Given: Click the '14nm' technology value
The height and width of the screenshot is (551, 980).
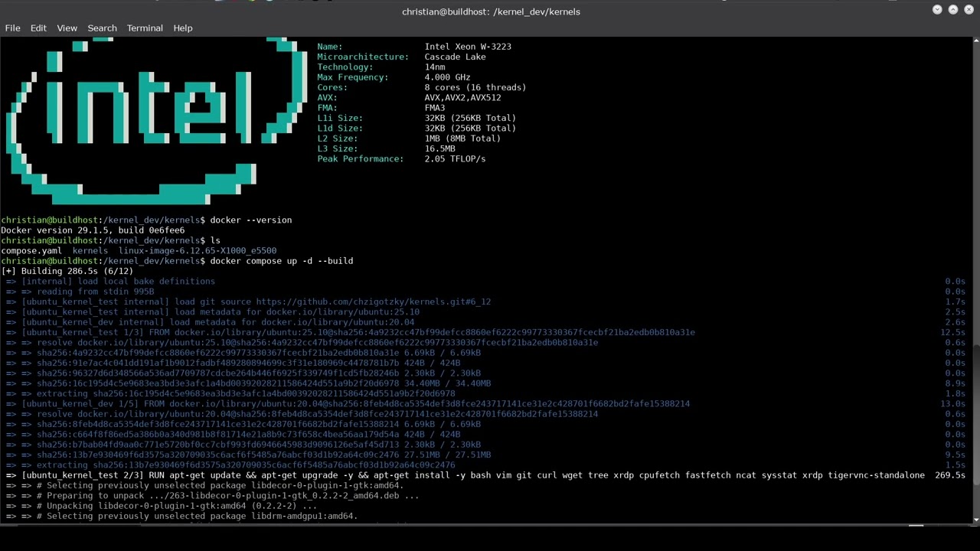Looking at the screenshot, I should tap(435, 67).
